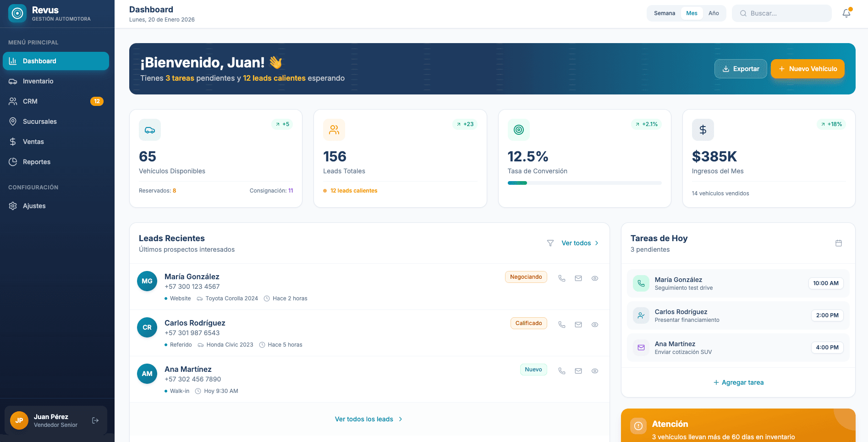Click the Tasa de Conversión progress bar
This screenshot has width=868, height=442.
[584, 183]
